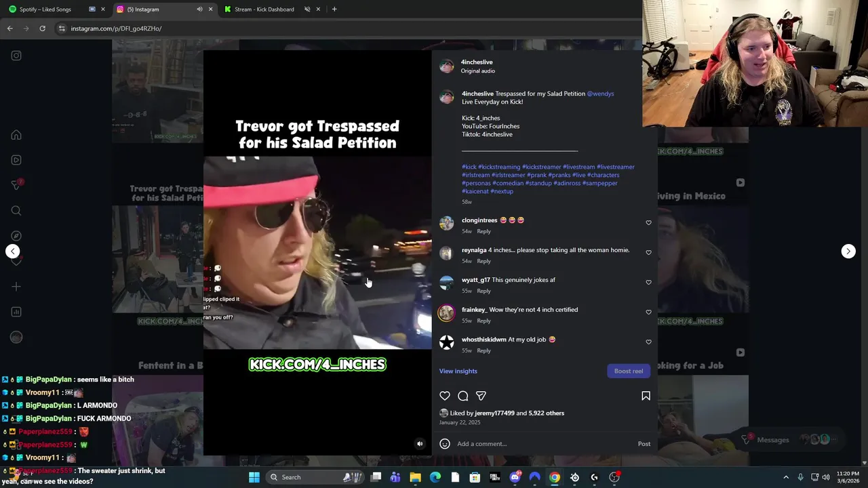Create new post with plus icon

[x=16, y=287]
